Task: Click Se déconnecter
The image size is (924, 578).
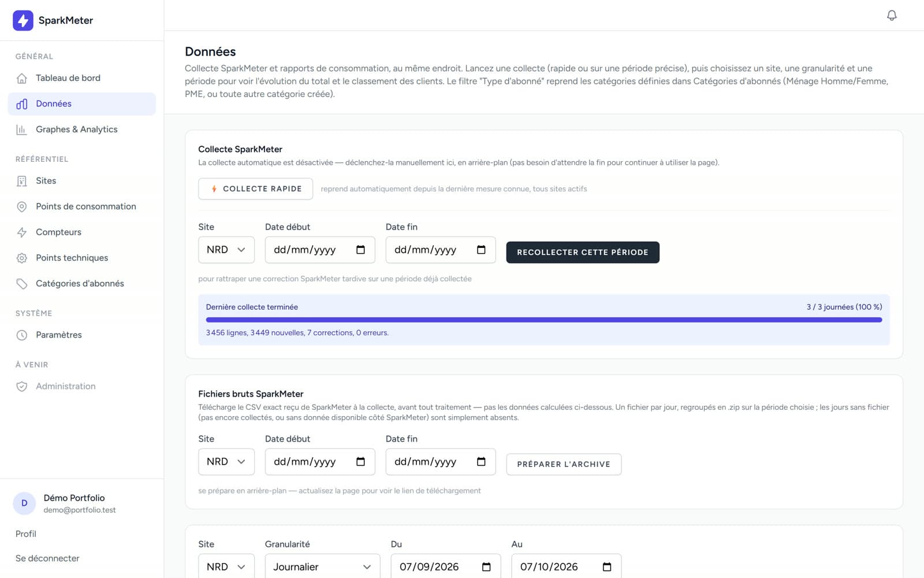Action: pos(47,558)
